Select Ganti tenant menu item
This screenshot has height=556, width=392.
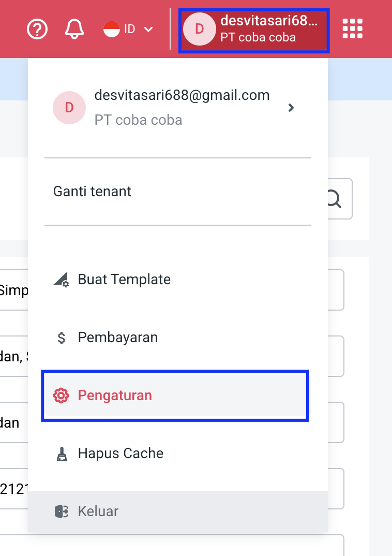coord(92,192)
